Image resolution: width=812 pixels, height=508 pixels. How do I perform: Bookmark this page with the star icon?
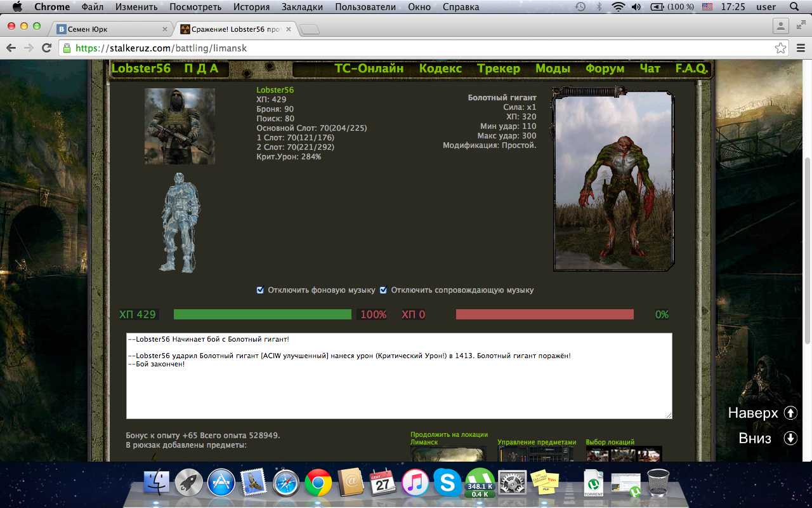click(780, 48)
